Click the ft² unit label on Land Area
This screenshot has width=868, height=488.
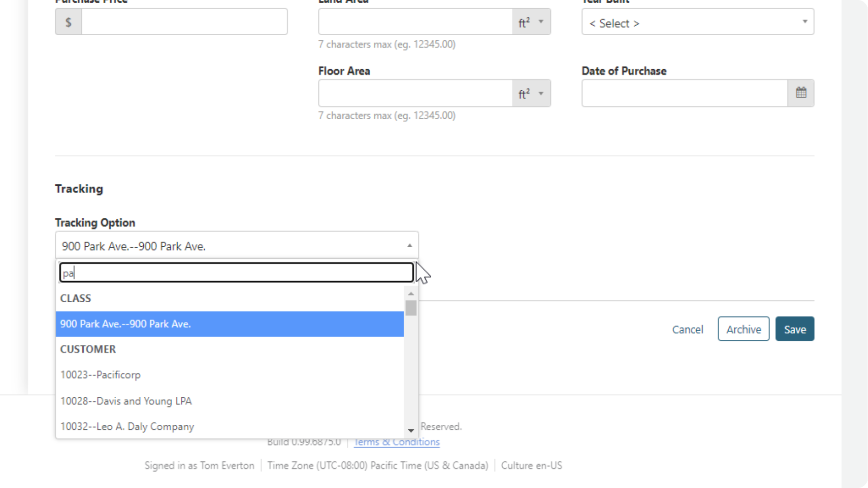[x=523, y=21]
